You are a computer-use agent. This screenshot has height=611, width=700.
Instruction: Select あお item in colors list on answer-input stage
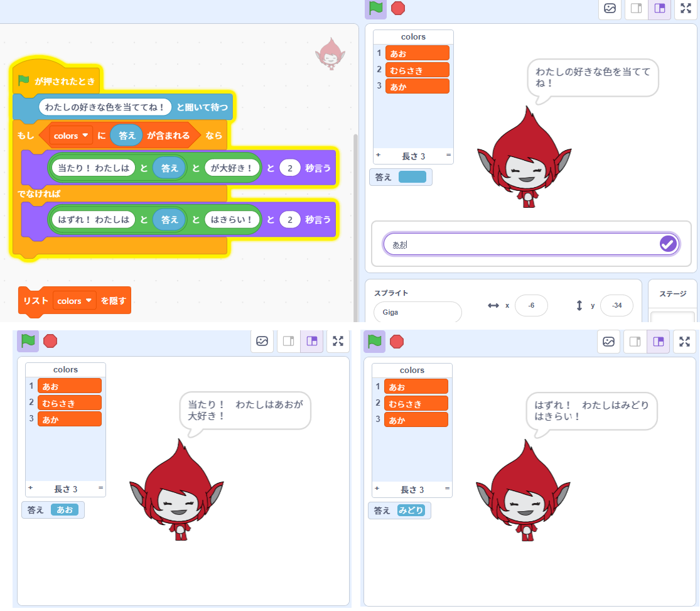click(417, 53)
